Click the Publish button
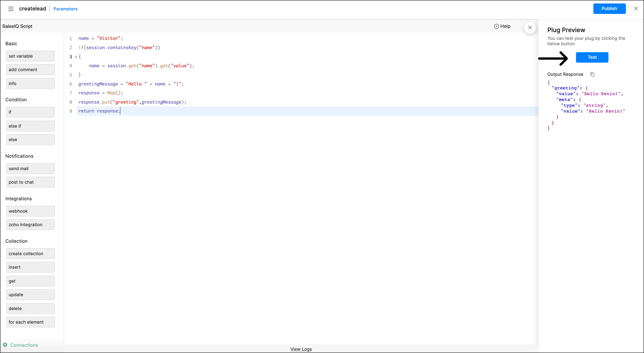The image size is (644, 353). (609, 9)
